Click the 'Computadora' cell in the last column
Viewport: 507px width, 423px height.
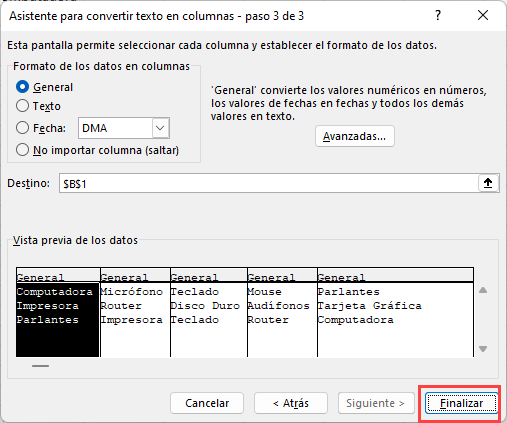(355, 320)
